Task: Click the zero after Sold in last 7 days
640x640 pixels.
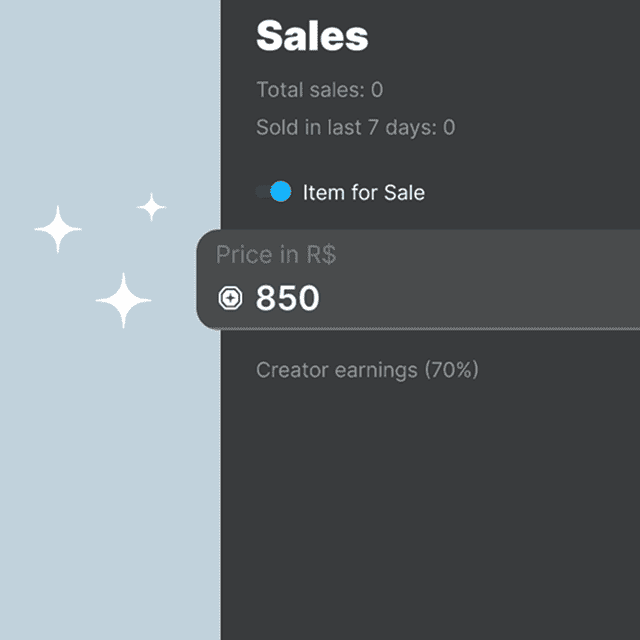Action: pyautogui.click(x=449, y=127)
